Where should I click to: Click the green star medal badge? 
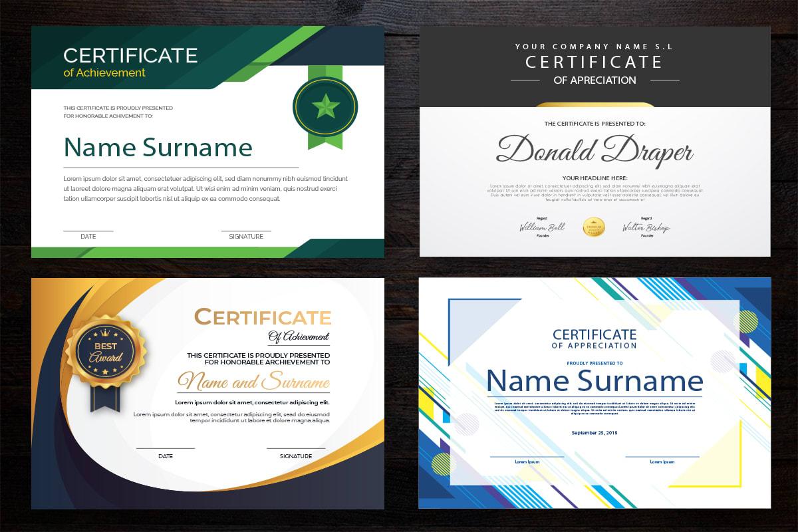(325, 104)
